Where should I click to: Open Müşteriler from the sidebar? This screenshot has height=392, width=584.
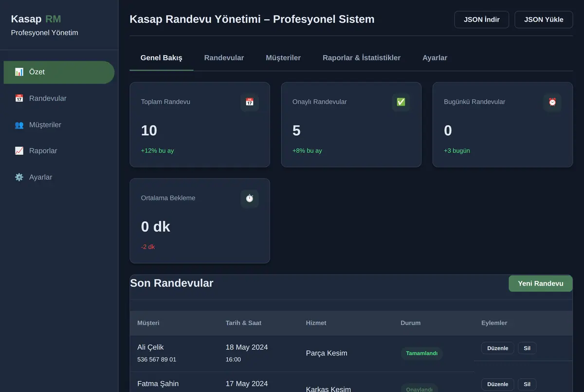(59, 125)
